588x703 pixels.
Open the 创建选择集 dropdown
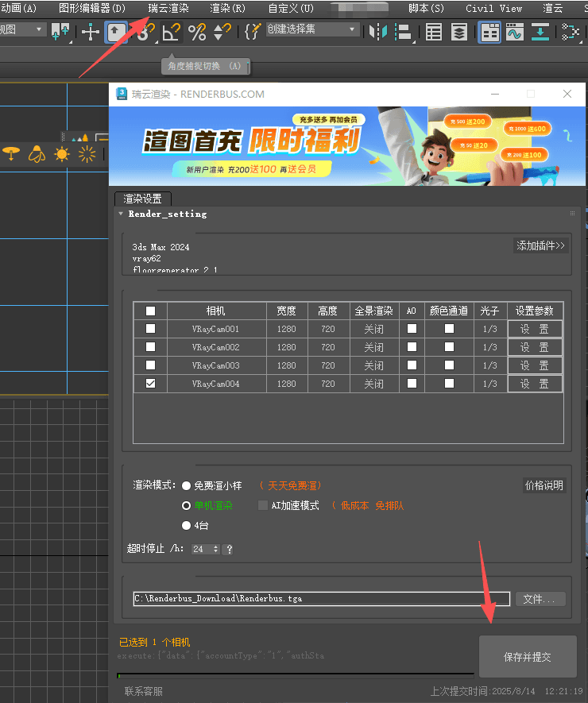point(313,29)
